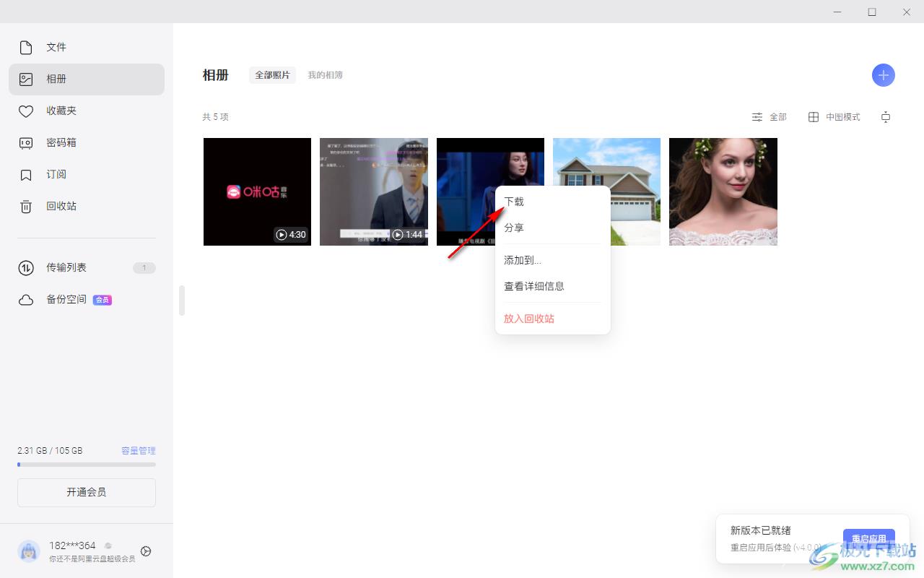Click the transfer count badge 1

144,268
